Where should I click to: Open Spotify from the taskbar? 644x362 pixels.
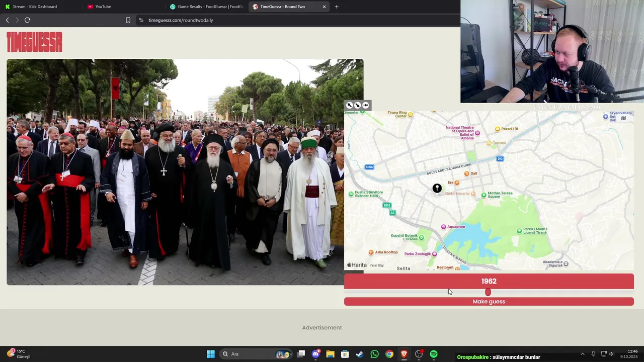click(434, 354)
